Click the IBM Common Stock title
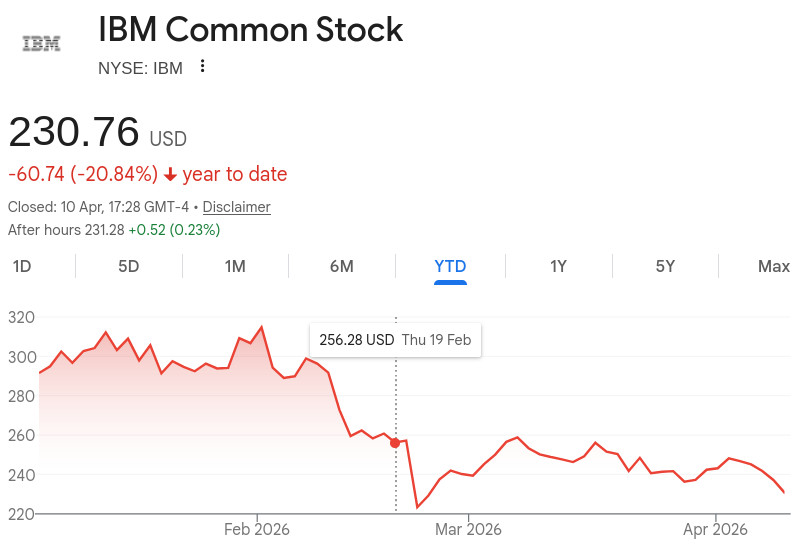The image size is (812, 546). coord(250,30)
